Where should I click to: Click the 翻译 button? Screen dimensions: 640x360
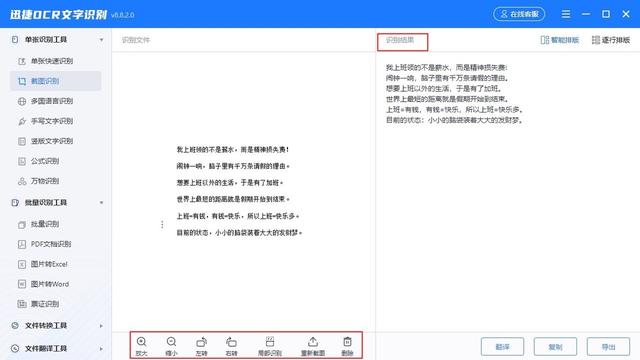pos(502,347)
